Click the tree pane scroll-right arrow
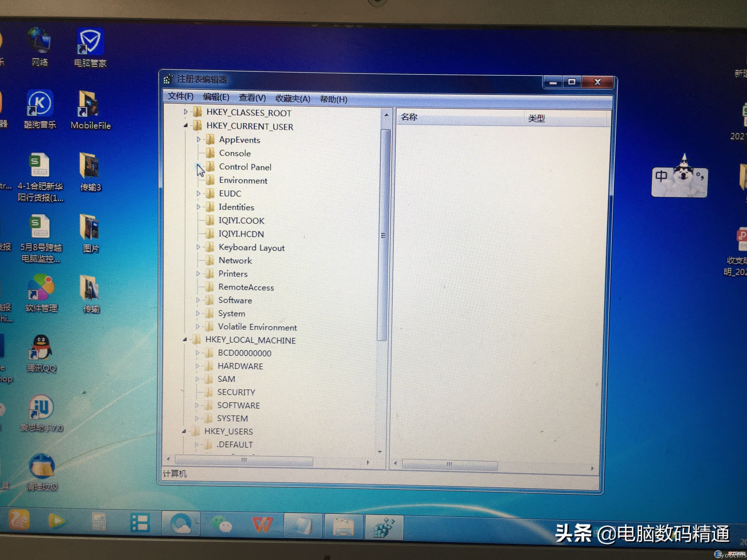This screenshot has width=747, height=560. (x=368, y=462)
